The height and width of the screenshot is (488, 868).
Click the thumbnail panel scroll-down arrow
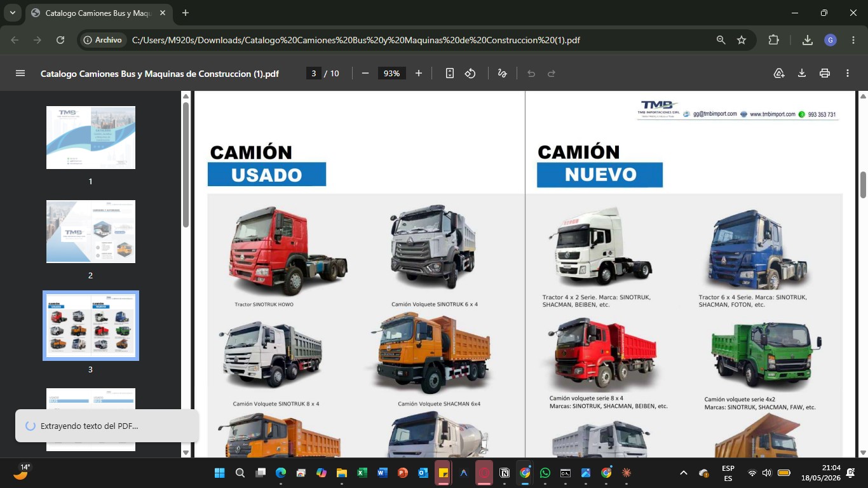pyautogui.click(x=186, y=452)
